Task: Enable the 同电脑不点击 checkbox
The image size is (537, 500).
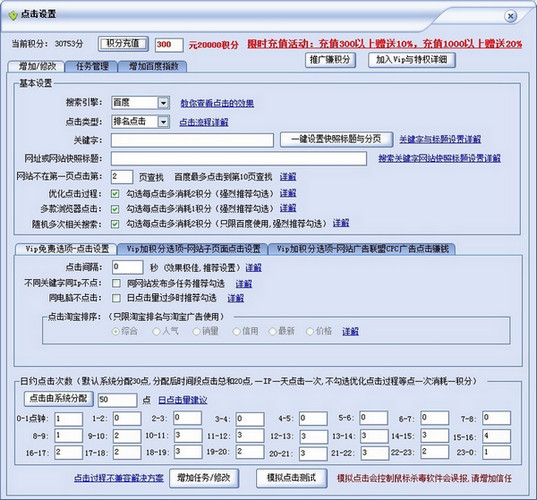Action: point(116,298)
